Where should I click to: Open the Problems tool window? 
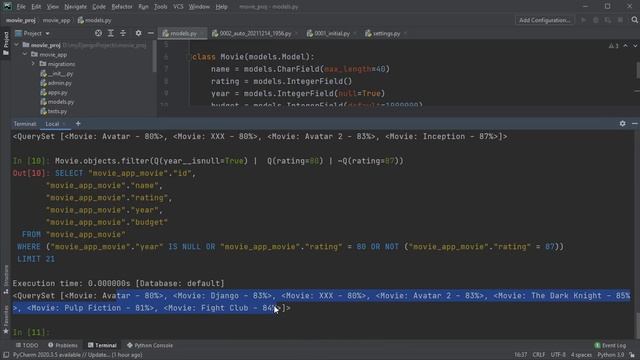click(63, 345)
